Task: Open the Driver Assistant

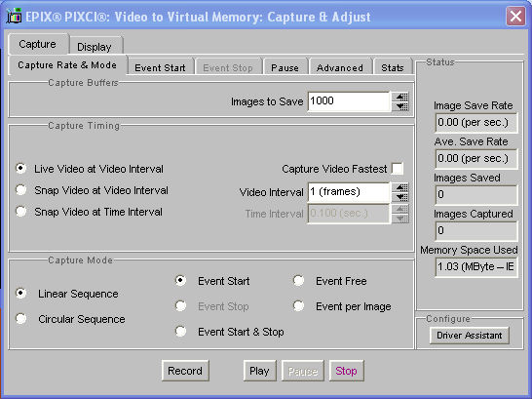Action: [470, 336]
